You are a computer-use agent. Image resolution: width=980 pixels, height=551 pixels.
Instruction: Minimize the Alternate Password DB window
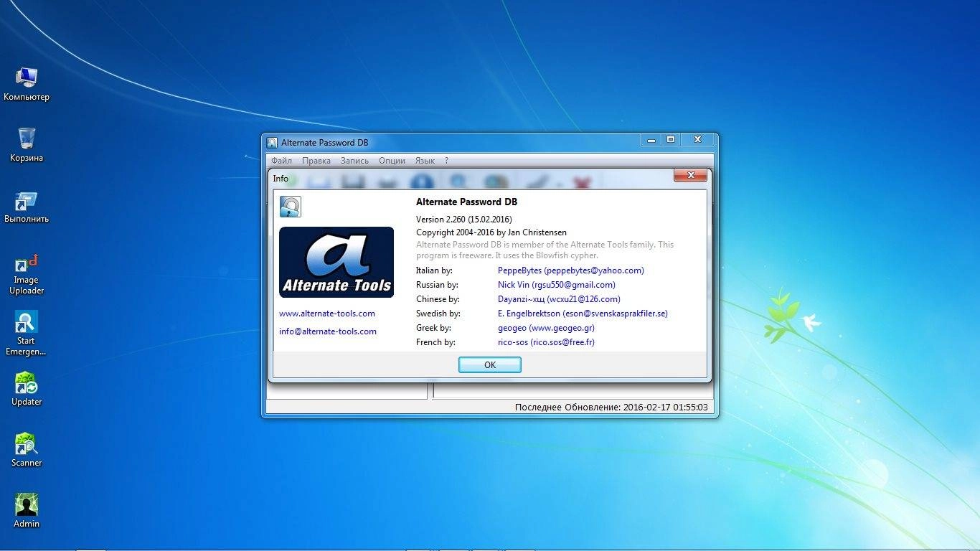tap(651, 139)
